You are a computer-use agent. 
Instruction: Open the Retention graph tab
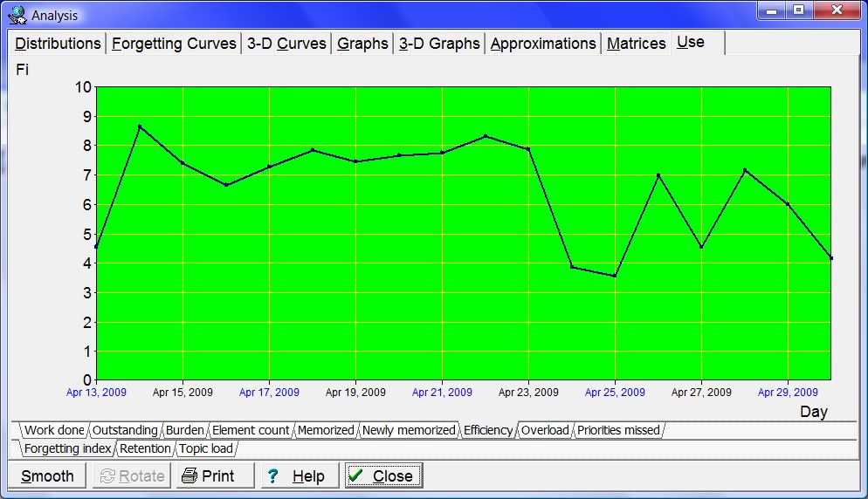click(145, 448)
